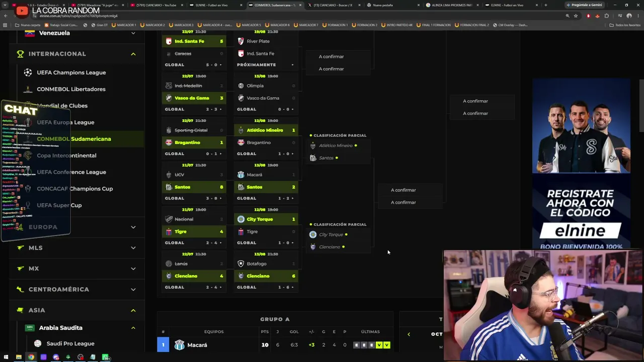Click the MLS region icon
Screen dimensions: 644x362
click(x=20, y=247)
